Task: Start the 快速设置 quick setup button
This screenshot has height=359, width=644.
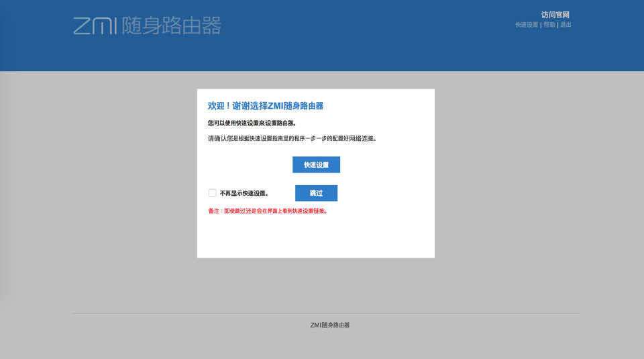Action: 316,164
